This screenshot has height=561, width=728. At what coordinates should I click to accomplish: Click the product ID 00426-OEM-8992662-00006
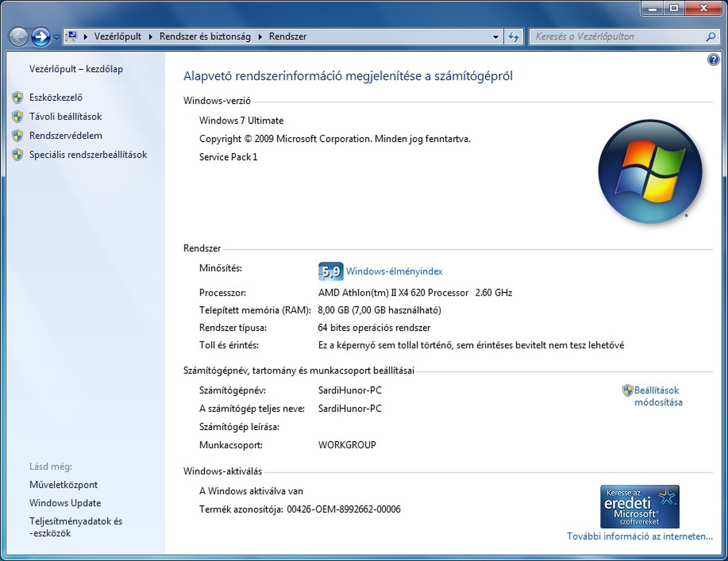click(344, 509)
